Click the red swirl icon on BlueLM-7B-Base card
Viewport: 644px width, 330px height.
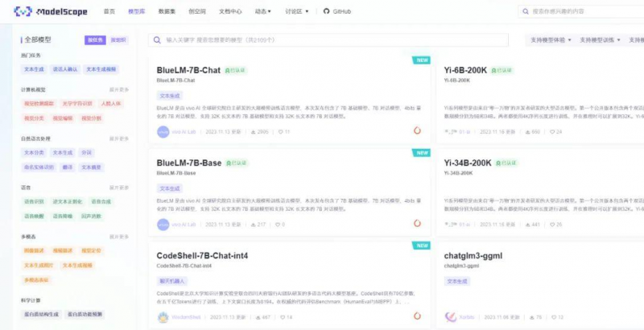click(x=417, y=223)
